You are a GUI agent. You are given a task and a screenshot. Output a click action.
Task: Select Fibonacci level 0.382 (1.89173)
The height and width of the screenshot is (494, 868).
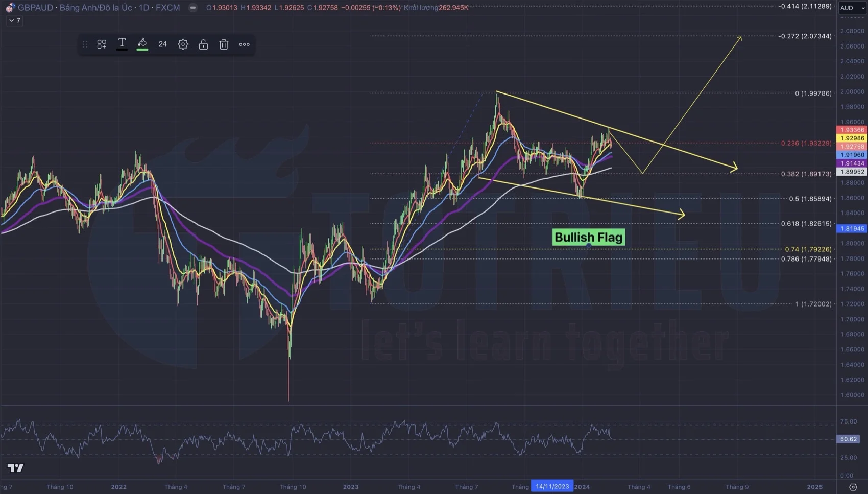click(x=806, y=174)
